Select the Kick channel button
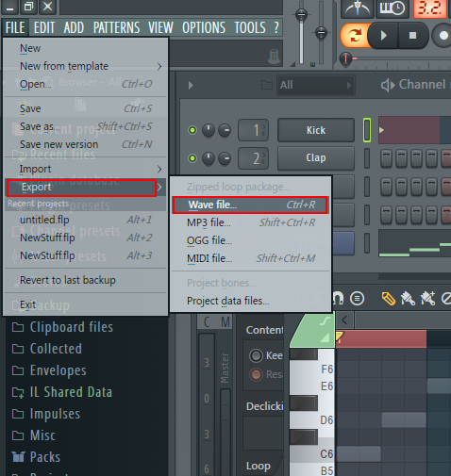The height and width of the screenshot is (476, 451). (x=316, y=130)
